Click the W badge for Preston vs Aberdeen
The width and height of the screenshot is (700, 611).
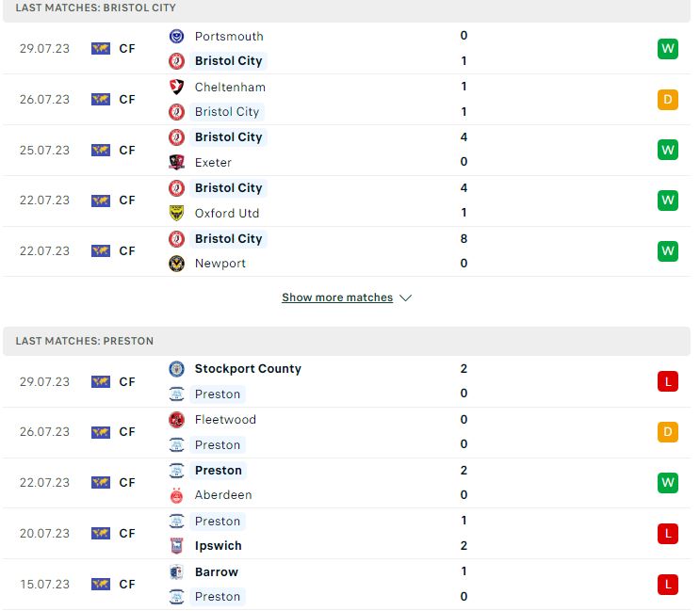pos(668,483)
